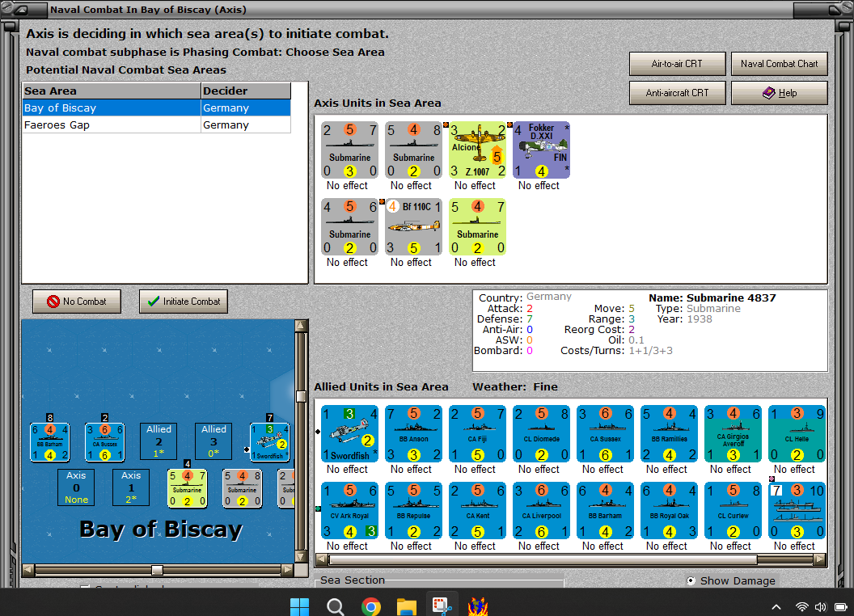Choose the CA Liverpool counter
854x616 pixels.
click(541, 510)
